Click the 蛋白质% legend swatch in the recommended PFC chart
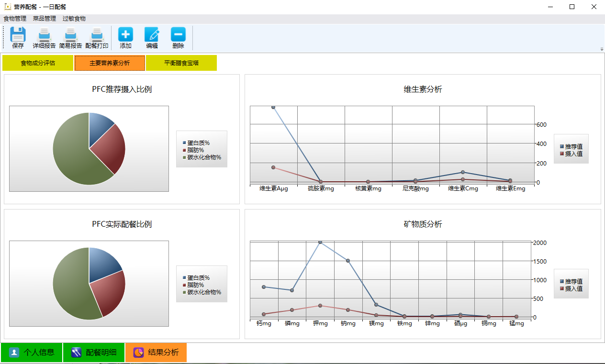This screenshot has width=605, height=364. pyautogui.click(x=184, y=143)
